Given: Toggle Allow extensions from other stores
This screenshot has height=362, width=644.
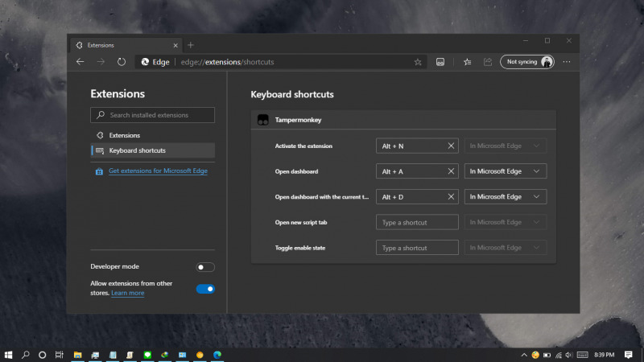Looking at the screenshot, I should coord(205,289).
